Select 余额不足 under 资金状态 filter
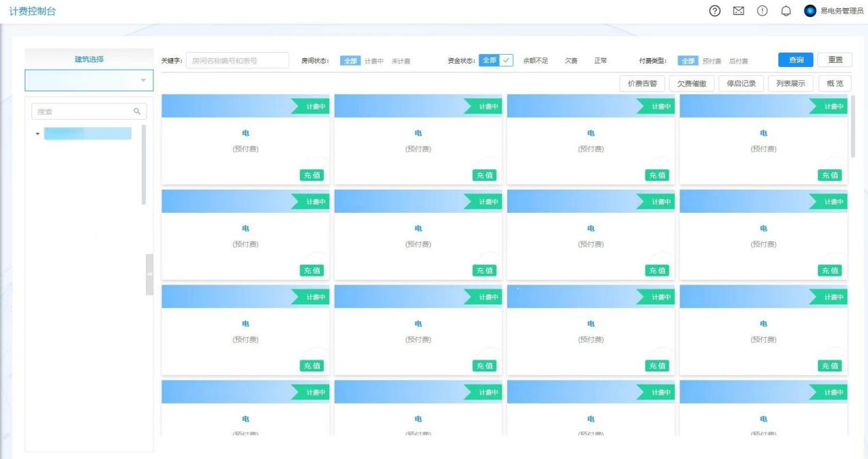Image resolution: width=868 pixels, height=459 pixels. (x=535, y=61)
